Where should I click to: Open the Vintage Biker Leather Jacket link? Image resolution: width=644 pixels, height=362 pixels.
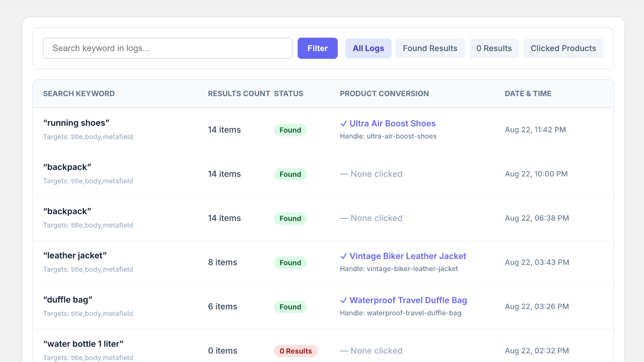tap(408, 256)
